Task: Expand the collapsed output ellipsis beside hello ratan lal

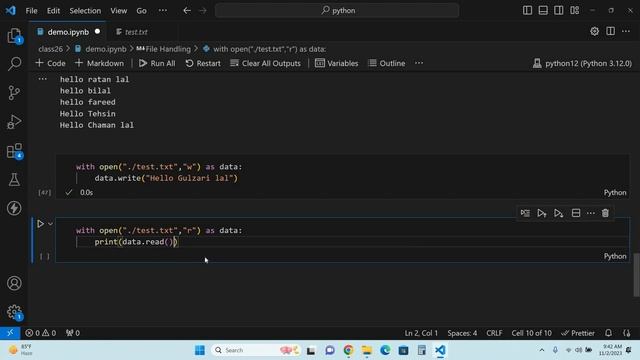Action: tap(42, 79)
